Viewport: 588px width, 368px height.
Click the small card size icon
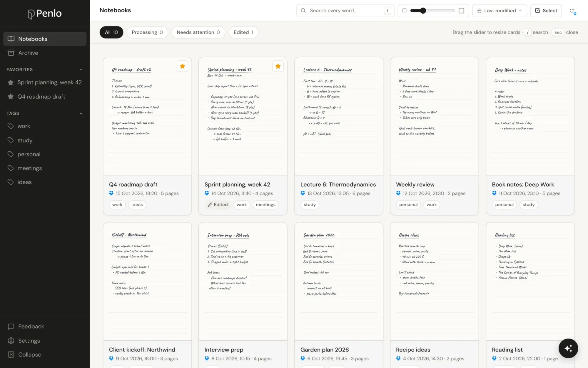tap(404, 11)
